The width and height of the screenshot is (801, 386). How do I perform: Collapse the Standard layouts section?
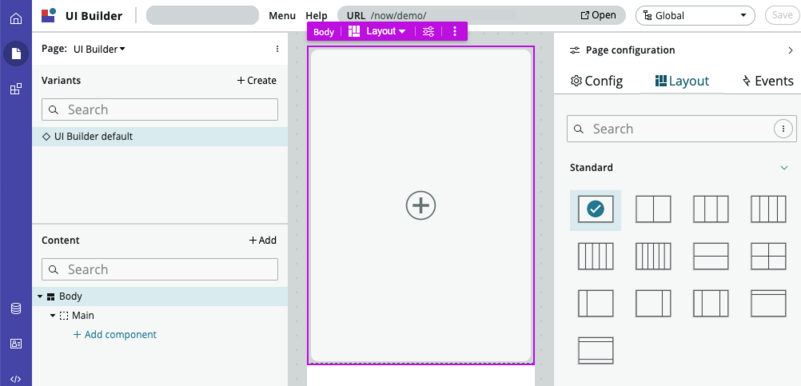[784, 168]
